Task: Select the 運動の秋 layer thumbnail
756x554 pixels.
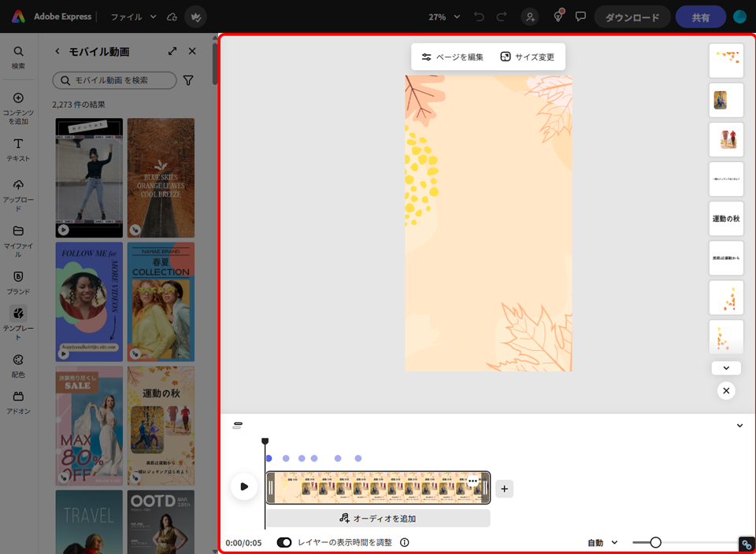Action: click(x=726, y=218)
